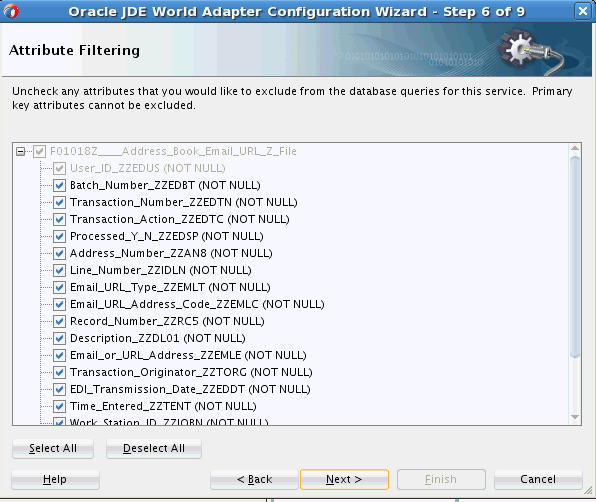The image size is (596, 502).
Task: Uncheck Description_ZZDL01 attribute
Action: point(59,338)
